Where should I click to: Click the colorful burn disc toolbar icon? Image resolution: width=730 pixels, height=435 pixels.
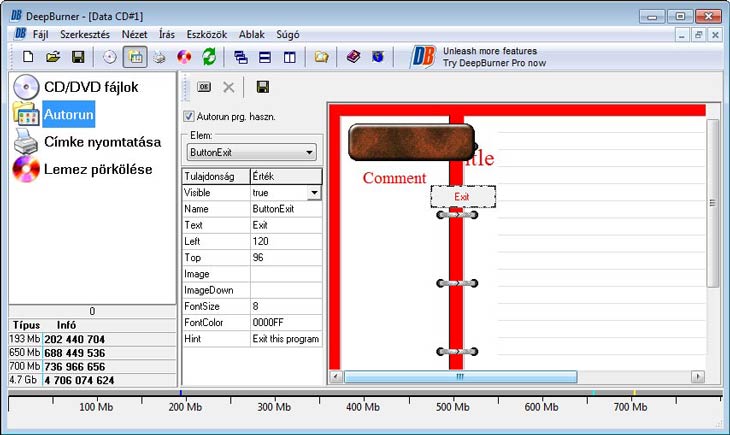coord(184,57)
